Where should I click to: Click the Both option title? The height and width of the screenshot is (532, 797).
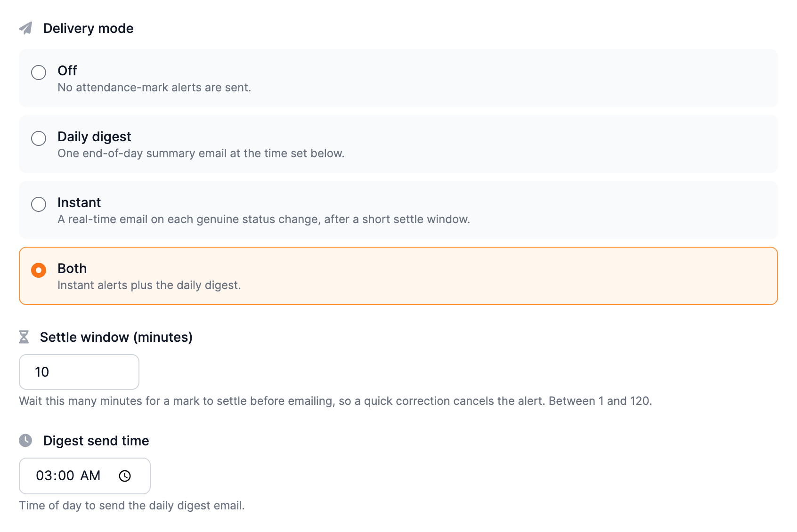pos(72,268)
